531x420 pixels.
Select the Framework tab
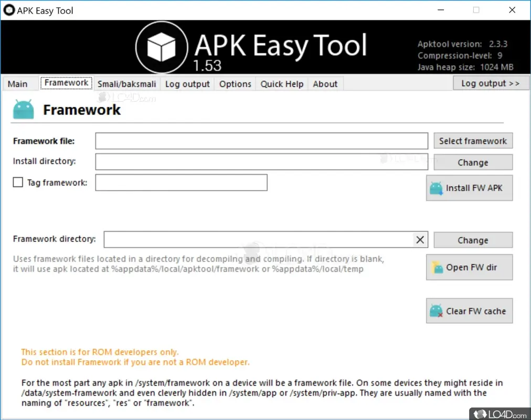tap(66, 82)
